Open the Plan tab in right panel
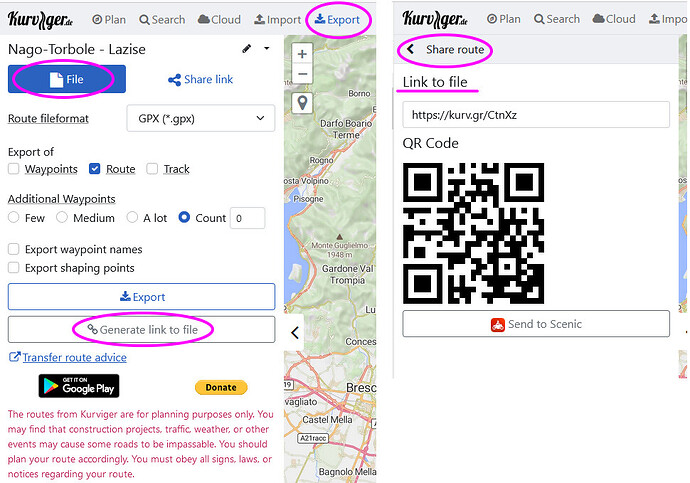690x483 pixels. 504,19
